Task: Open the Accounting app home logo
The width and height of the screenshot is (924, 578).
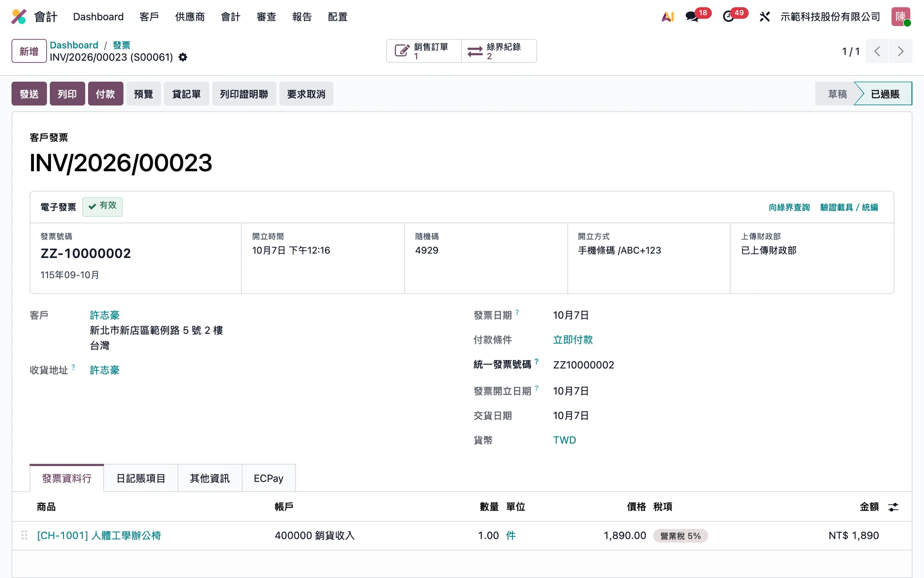Action: click(x=19, y=17)
